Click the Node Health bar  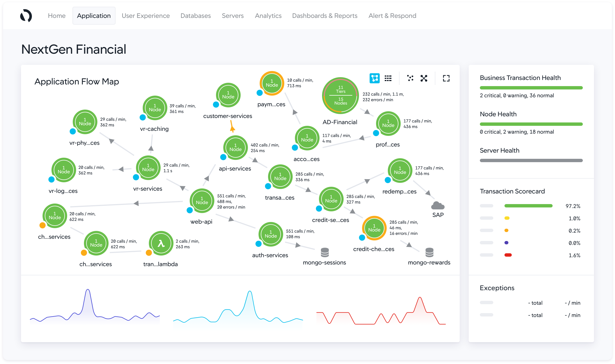tap(531, 124)
